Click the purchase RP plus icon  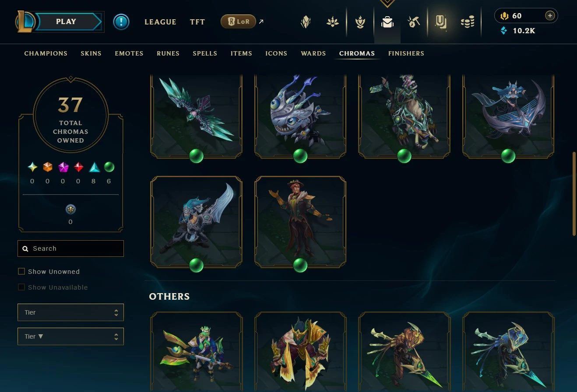[x=550, y=16]
